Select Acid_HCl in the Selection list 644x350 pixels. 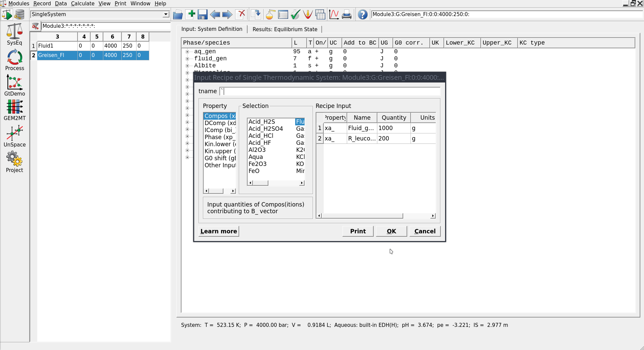click(261, 136)
